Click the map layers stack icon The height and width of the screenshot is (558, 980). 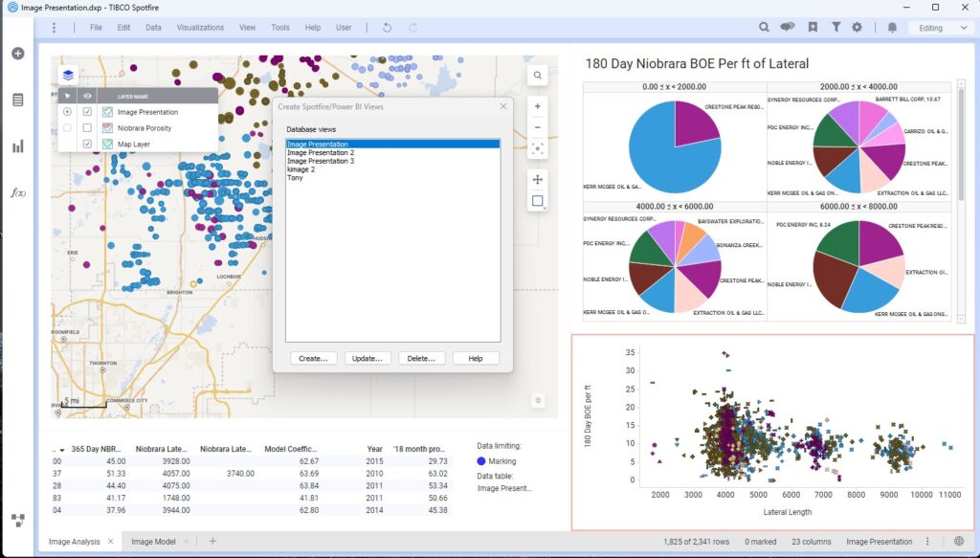pos(68,76)
